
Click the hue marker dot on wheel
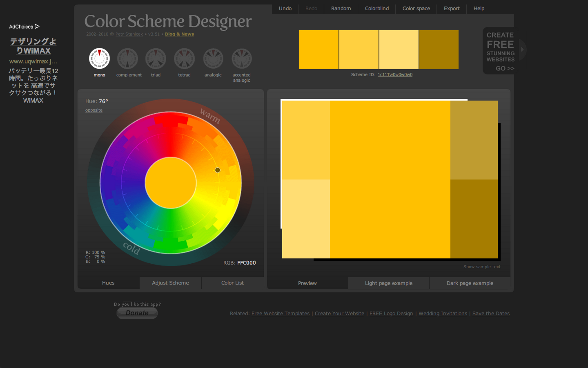[218, 170]
